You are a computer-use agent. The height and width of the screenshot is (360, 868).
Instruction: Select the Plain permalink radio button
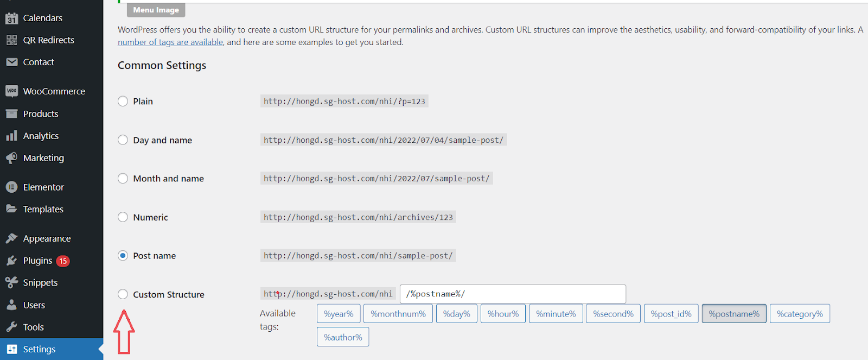123,101
